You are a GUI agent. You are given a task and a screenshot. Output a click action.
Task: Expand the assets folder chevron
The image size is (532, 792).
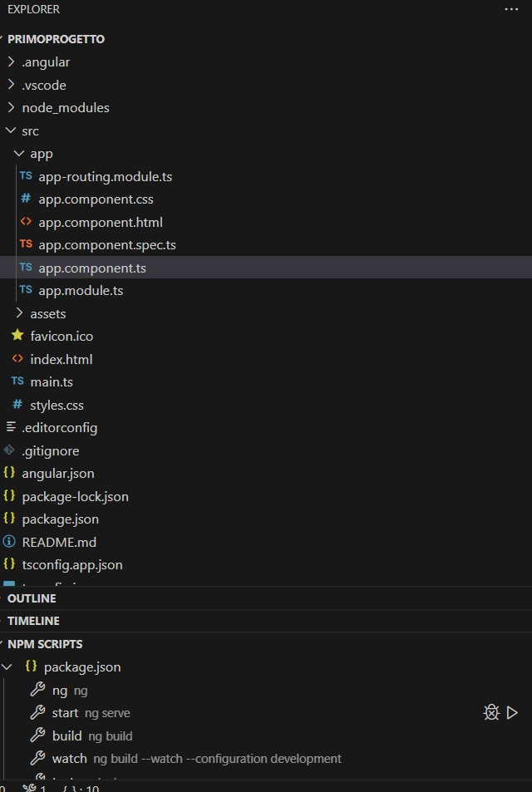pos(19,313)
